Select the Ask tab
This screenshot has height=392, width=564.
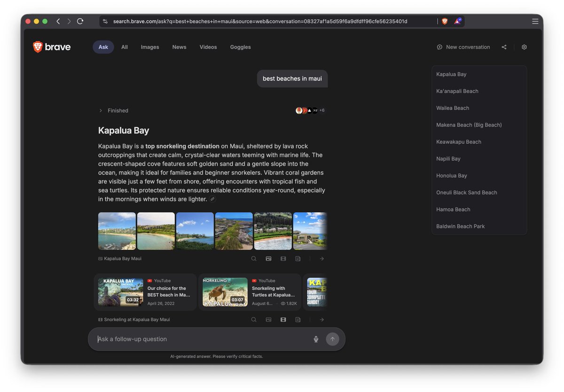pyautogui.click(x=103, y=47)
